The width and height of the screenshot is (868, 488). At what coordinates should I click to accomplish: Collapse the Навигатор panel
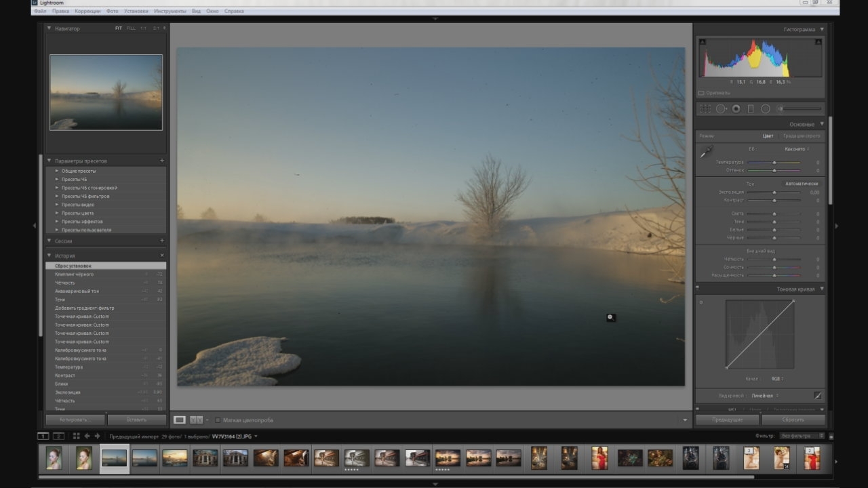point(50,28)
